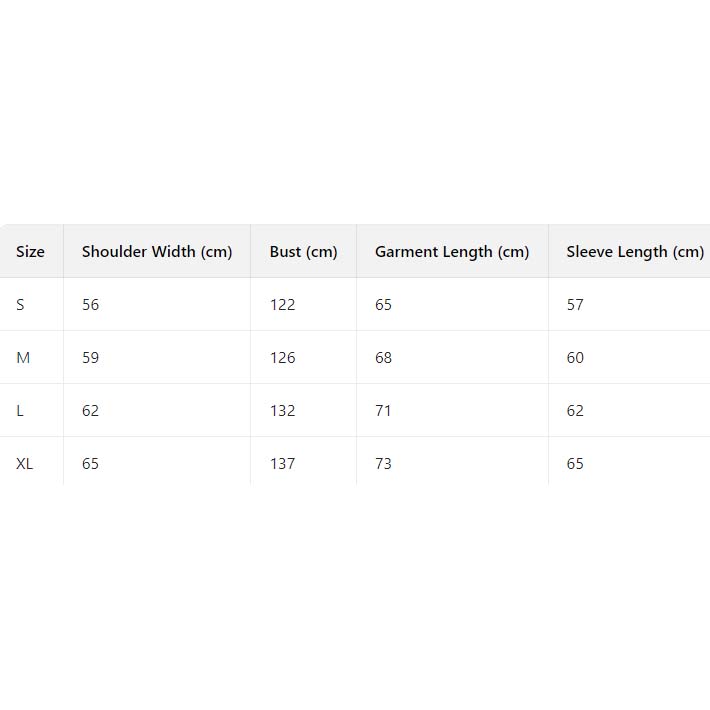
Task: Click shoulder width value 59
Action: 91,358
